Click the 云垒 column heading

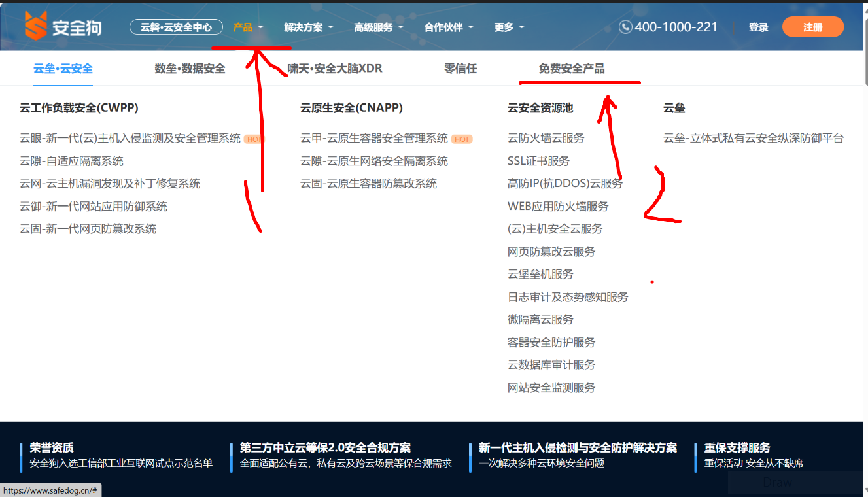click(x=674, y=108)
